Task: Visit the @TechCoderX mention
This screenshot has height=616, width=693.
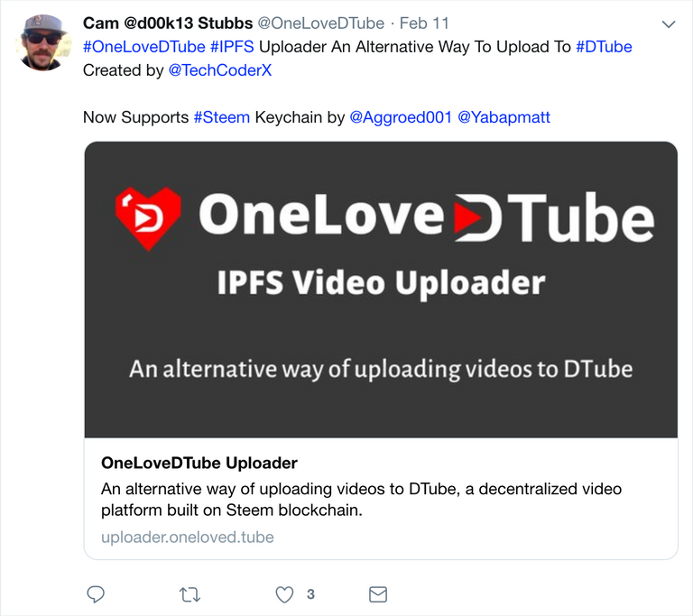Action: [x=220, y=70]
